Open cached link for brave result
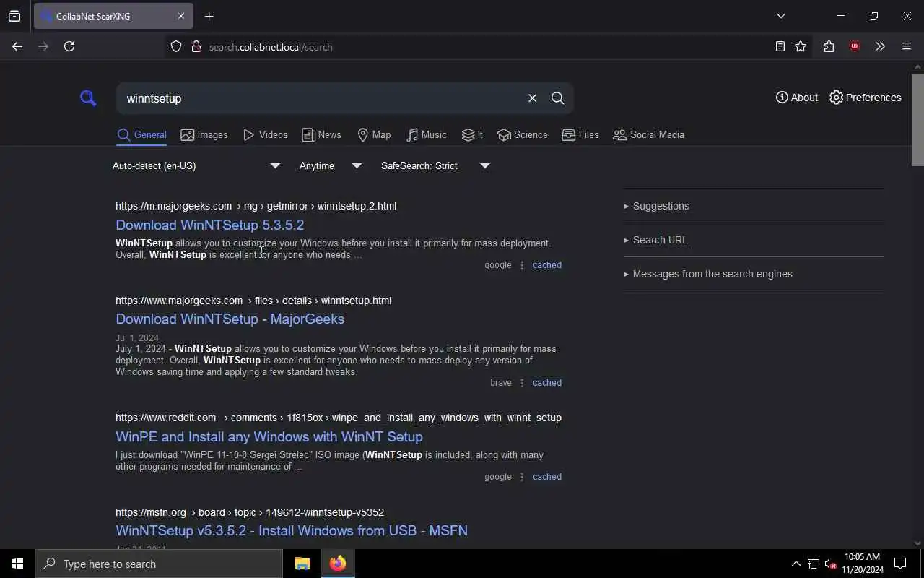The image size is (924, 578). click(x=546, y=383)
